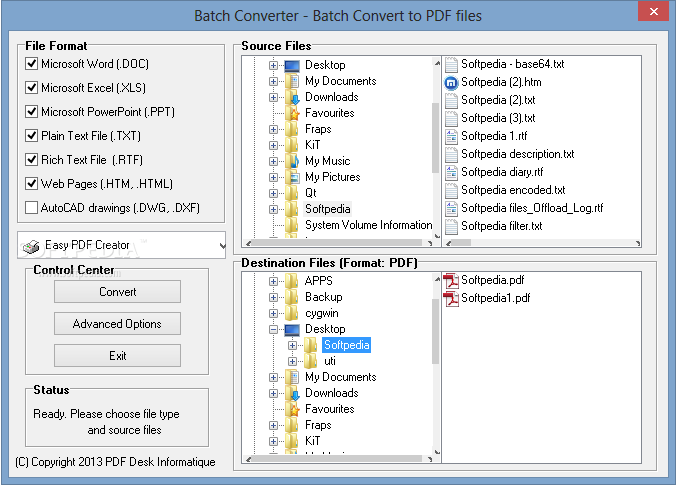The width and height of the screenshot is (676, 485).
Task: Select Qt folder in Source tree
Action: coord(310,193)
